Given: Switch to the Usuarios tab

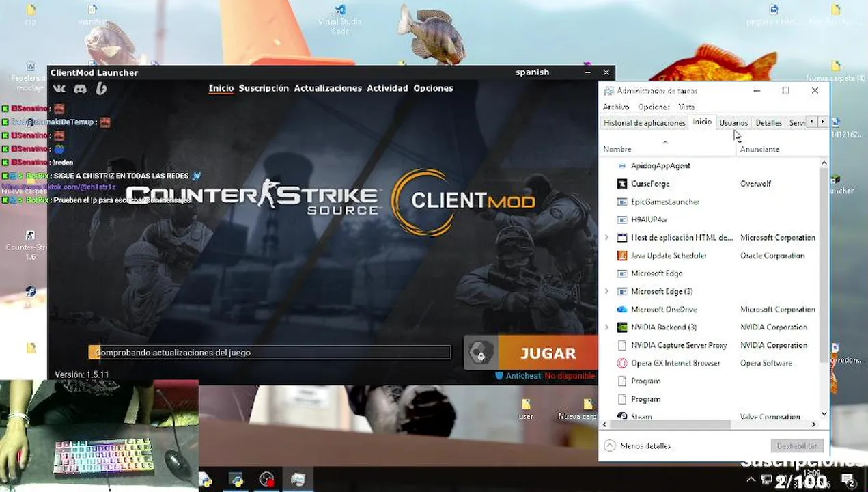Looking at the screenshot, I should click(x=733, y=123).
